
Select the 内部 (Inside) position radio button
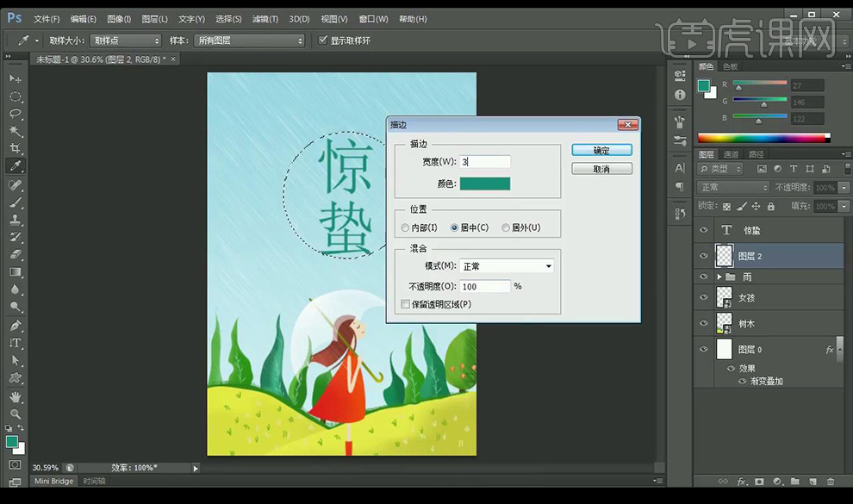406,227
